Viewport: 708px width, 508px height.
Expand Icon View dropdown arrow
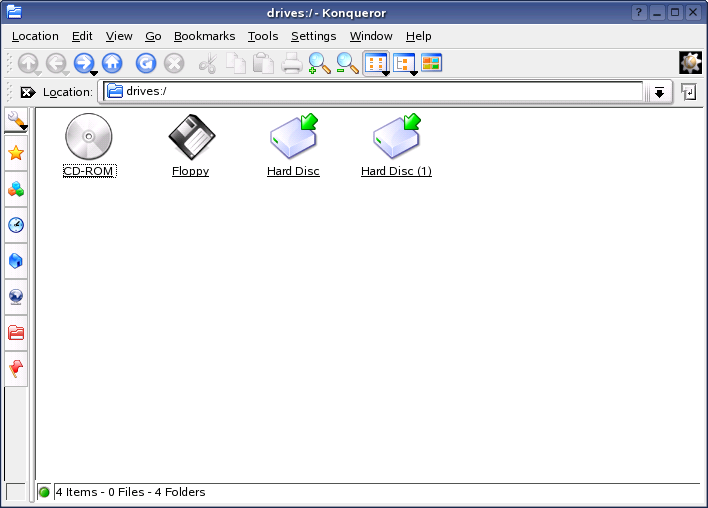(x=386, y=73)
